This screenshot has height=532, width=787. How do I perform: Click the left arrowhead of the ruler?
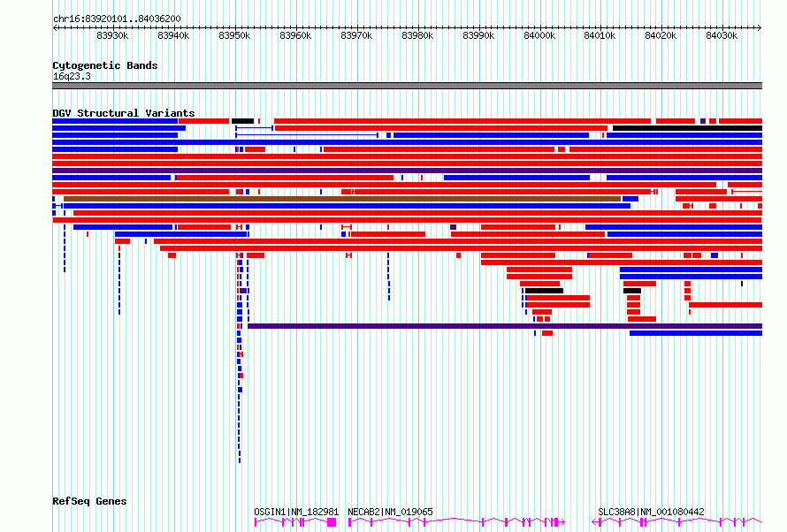point(55,28)
